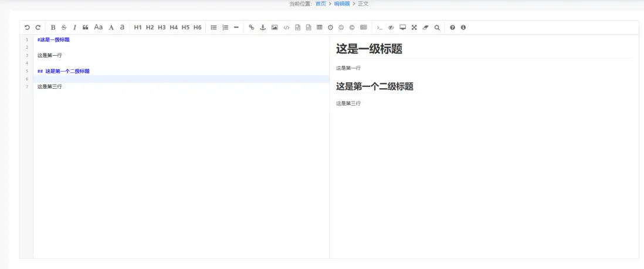
Task: Click the preview heading 这是一级标题
Action: 369,49
